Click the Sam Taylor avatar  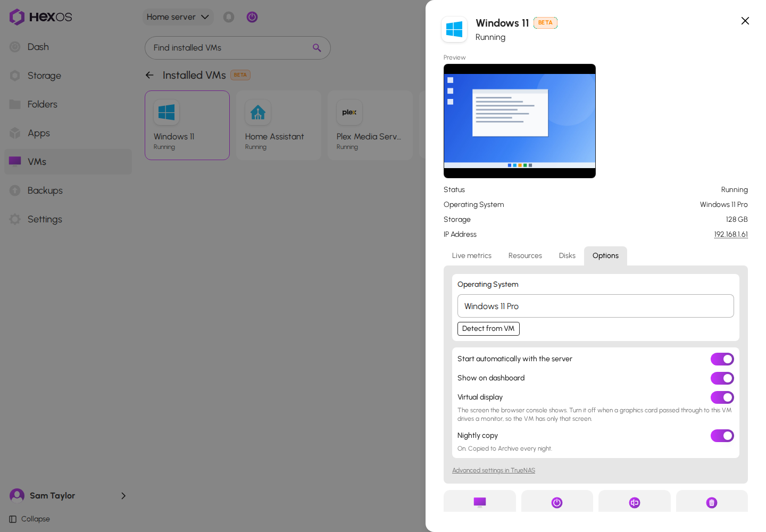[x=17, y=496]
